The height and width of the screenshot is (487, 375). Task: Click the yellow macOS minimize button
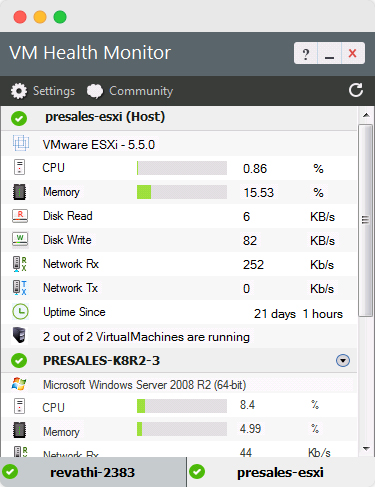pos(40,17)
